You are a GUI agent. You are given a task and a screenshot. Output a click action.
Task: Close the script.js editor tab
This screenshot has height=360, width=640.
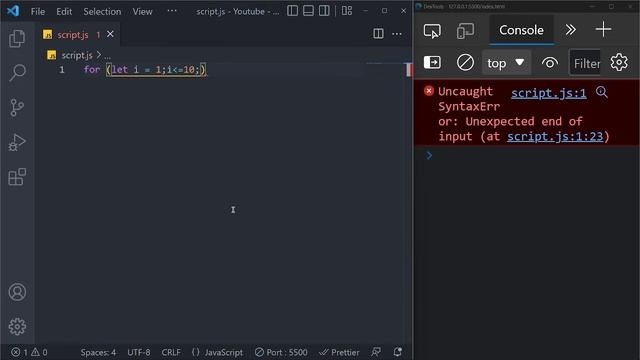[110, 34]
